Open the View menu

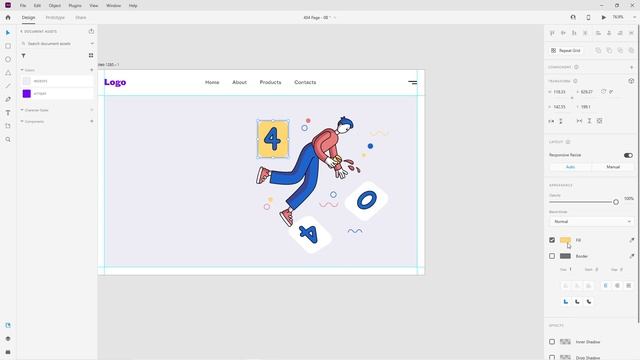[93, 6]
